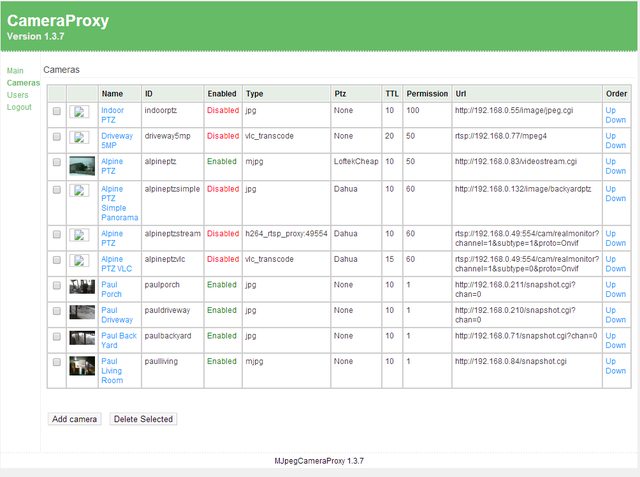Move Paul Driveway camera down
This screenshot has width=640, height=477.
tap(616, 320)
